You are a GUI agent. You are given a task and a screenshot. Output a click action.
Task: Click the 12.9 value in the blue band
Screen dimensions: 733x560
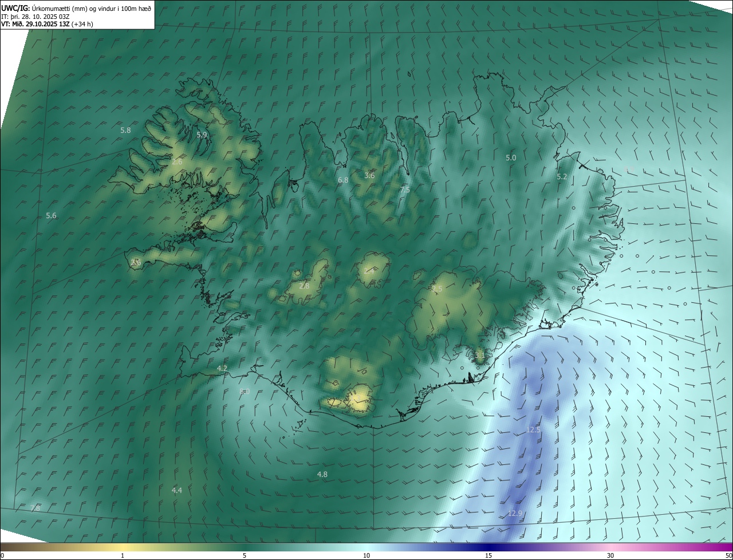pos(515,514)
